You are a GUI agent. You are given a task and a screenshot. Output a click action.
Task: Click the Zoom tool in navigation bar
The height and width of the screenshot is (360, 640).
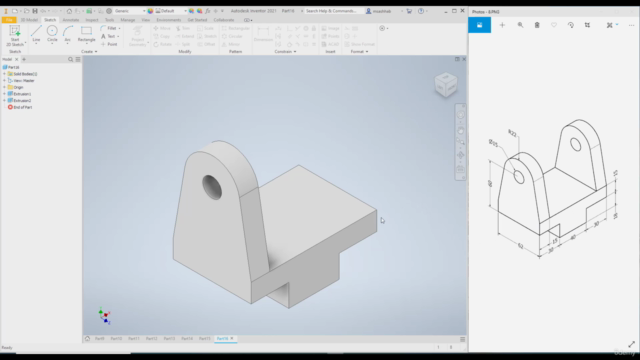(460, 142)
